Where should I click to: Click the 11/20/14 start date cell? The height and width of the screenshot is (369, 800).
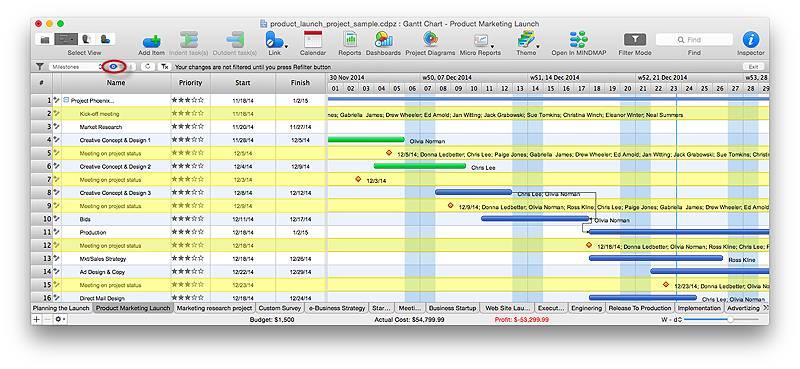[242, 127]
